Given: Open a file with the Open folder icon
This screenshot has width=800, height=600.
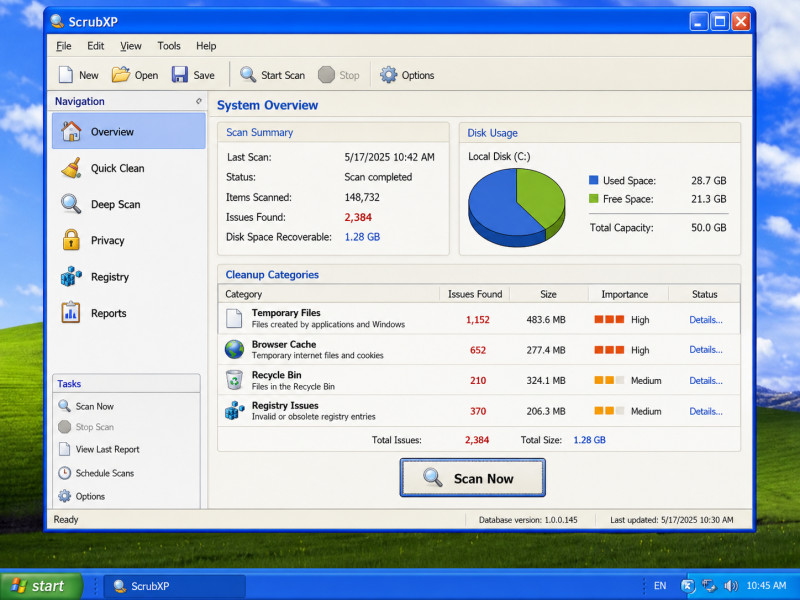Looking at the screenshot, I should (121, 75).
